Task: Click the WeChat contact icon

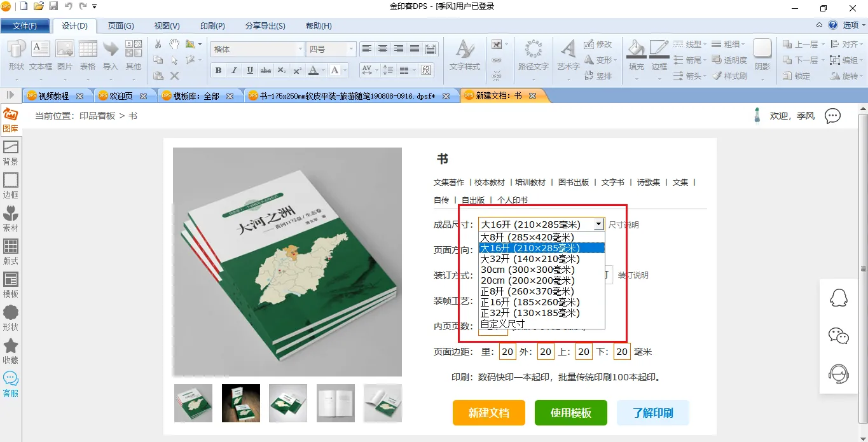Action: pyautogui.click(x=839, y=336)
